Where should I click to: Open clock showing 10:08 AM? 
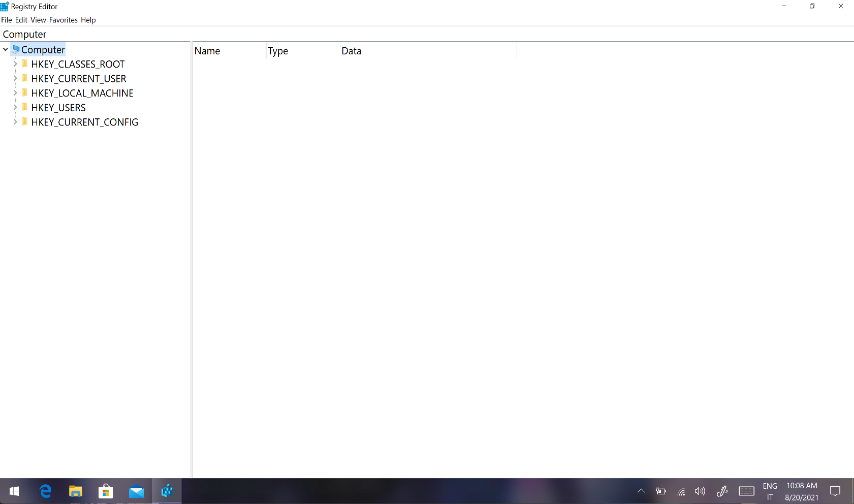(802, 491)
